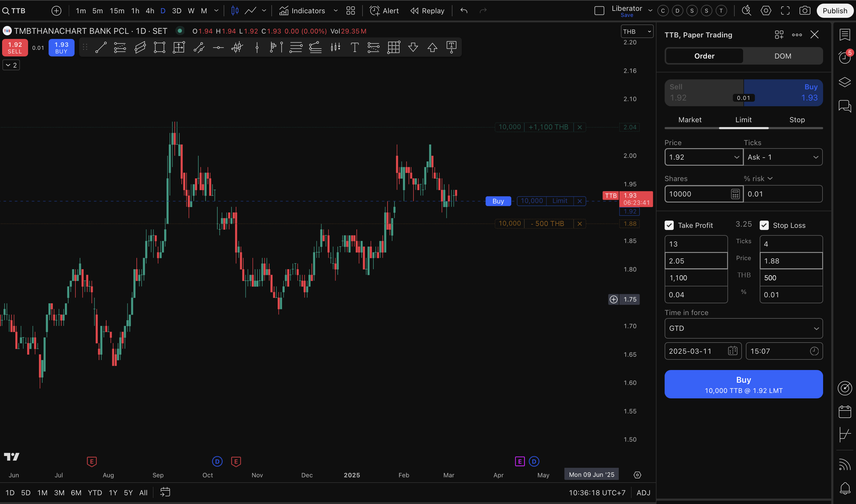The image size is (856, 504).
Task: Toggle the D button in top bar
Action: tap(677, 11)
